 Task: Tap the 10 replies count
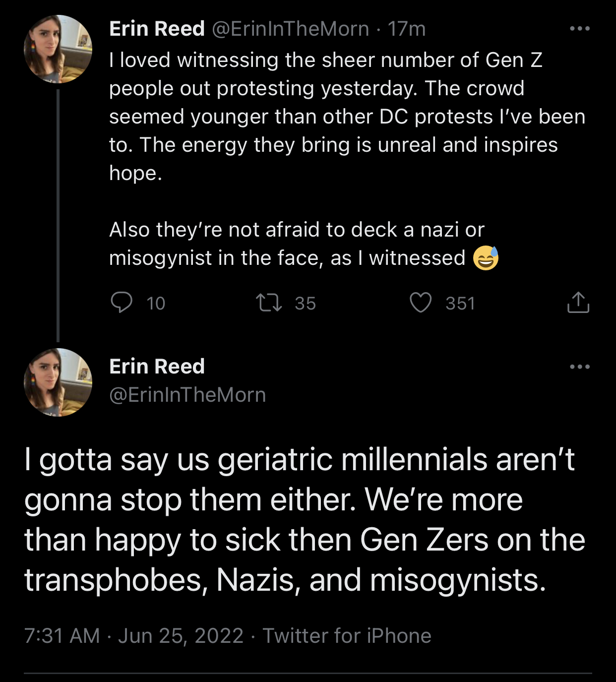tap(156, 303)
